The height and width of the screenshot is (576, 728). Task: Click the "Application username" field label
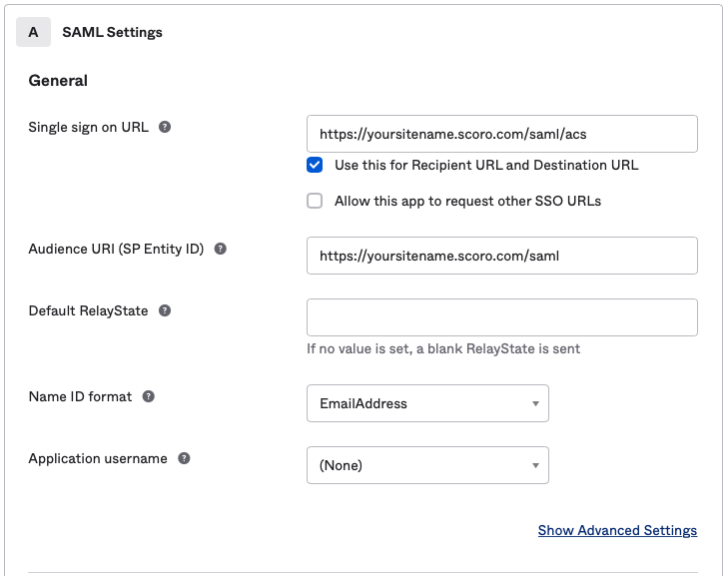coord(98,458)
